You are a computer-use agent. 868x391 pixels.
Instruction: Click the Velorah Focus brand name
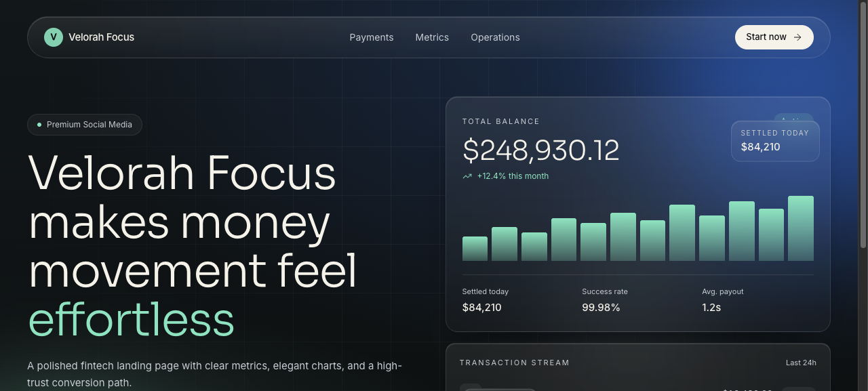pos(102,37)
